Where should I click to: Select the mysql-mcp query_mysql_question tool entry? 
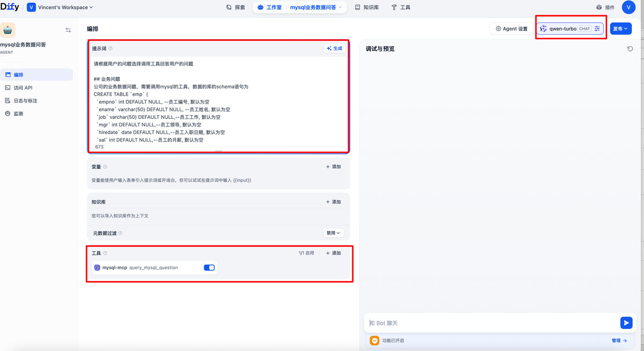154,267
